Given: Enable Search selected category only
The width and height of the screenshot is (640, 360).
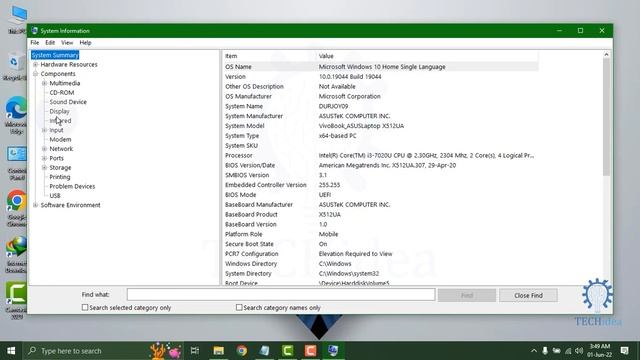Looking at the screenshot, I should [85, 307].
